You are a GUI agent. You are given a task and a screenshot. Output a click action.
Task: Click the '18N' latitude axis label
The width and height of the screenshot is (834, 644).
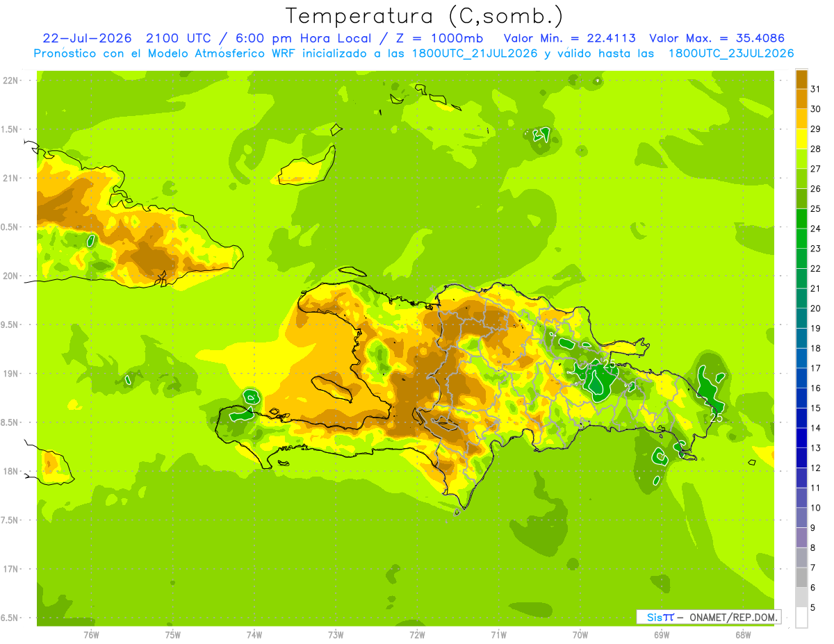tap(10, 471)
